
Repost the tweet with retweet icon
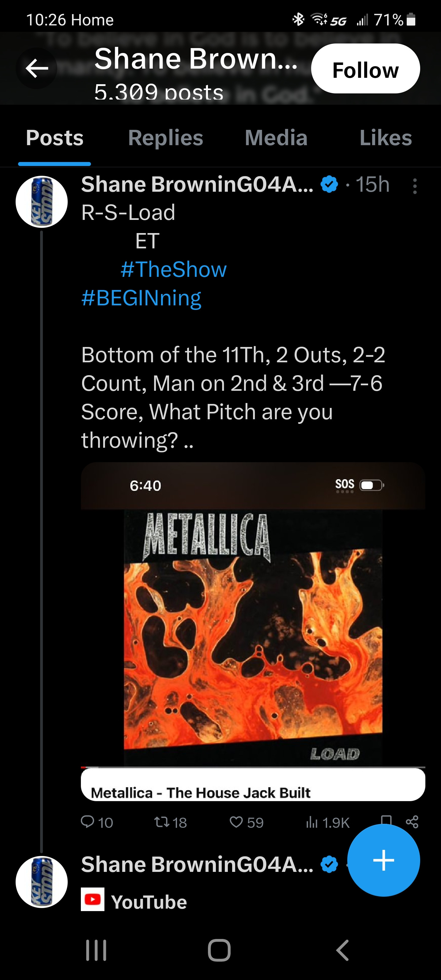pos(160,822)
